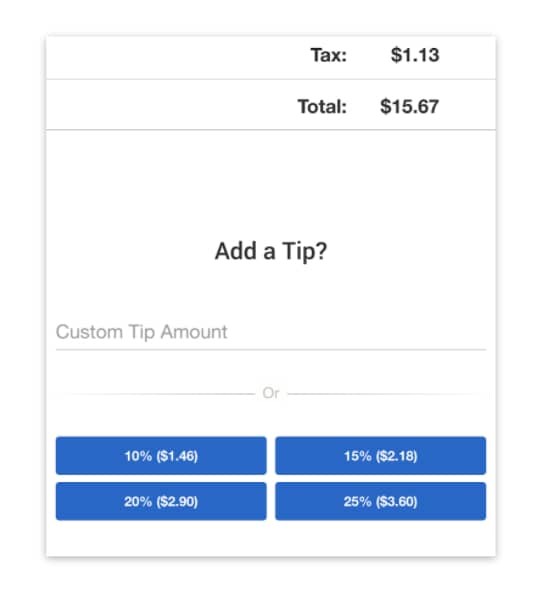Click the separator line below Total row

point(271,130)
